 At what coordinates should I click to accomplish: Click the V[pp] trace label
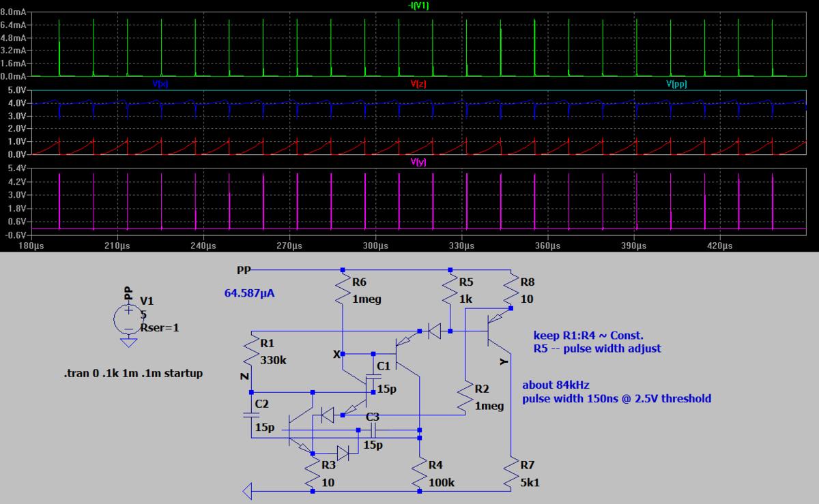click(x=676, y=84)
